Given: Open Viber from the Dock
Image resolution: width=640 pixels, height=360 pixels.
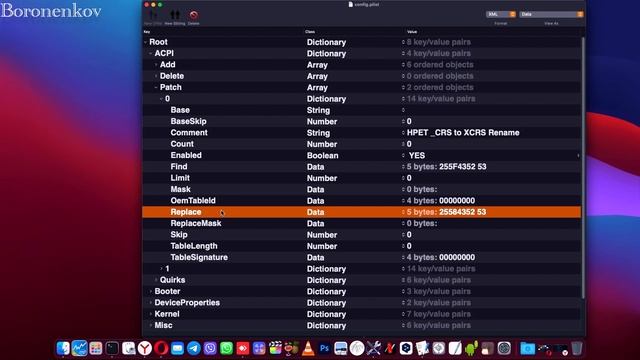Looking at the screenshot, I should [210, 349].
